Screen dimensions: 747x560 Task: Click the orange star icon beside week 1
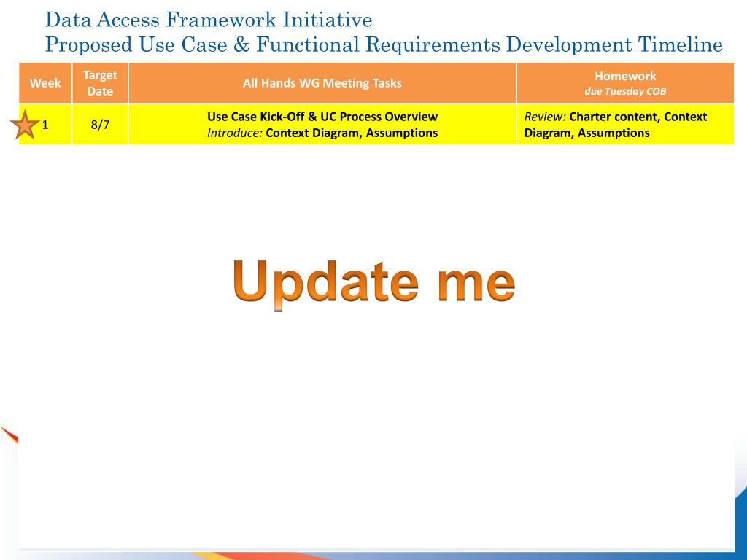(25, 125)
